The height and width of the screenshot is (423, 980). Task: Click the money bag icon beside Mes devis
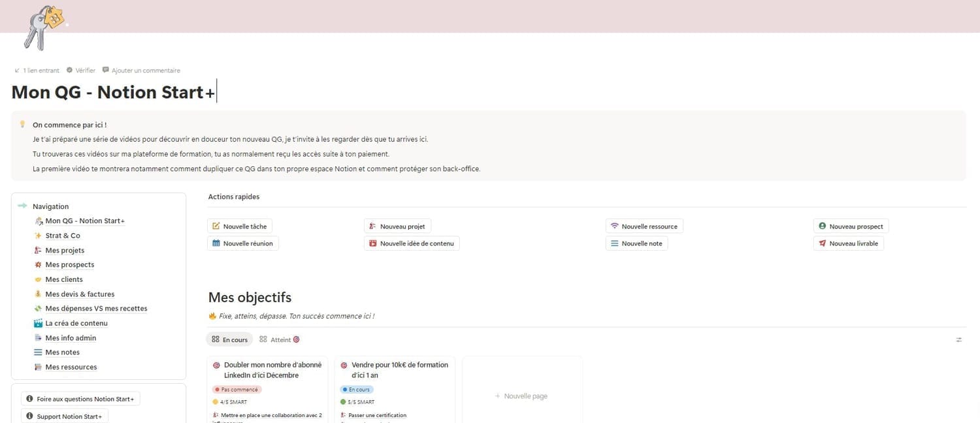tap(38, 294)
